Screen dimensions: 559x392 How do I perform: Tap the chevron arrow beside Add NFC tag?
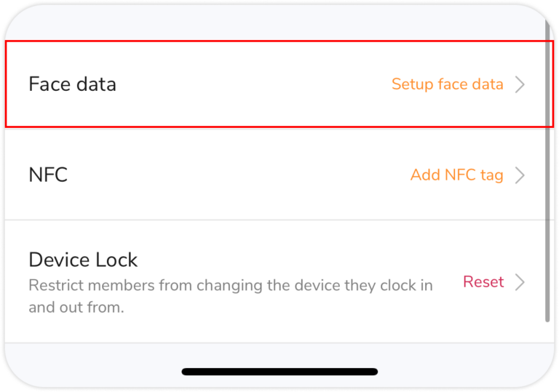[x=520, y=175]
